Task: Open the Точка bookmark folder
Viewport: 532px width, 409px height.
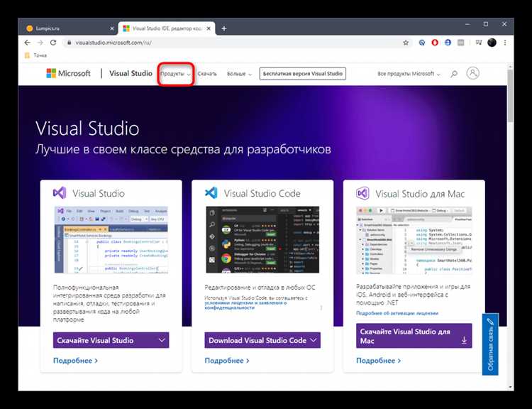Action: tap(35, 55)
